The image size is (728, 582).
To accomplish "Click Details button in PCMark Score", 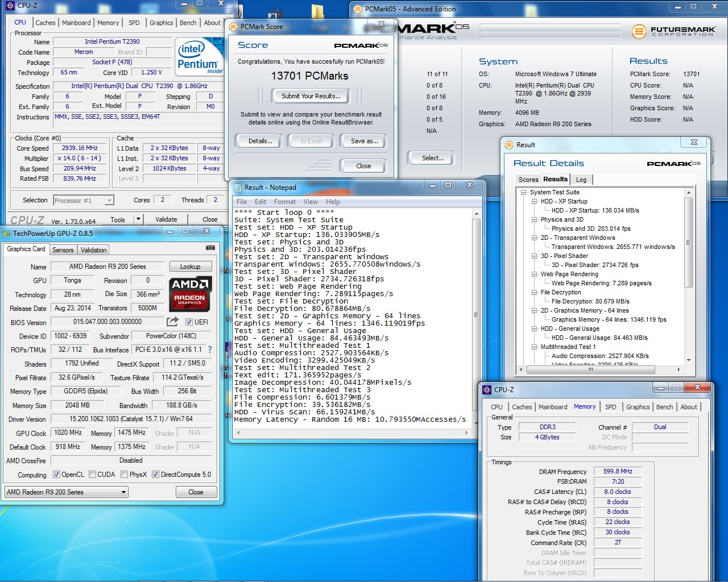I will click(x=260, y=141).
